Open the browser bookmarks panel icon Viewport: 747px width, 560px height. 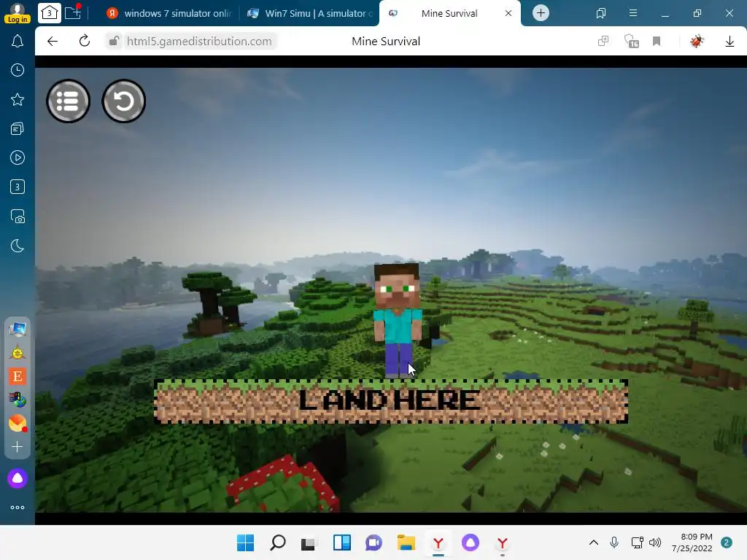(601, 13)
